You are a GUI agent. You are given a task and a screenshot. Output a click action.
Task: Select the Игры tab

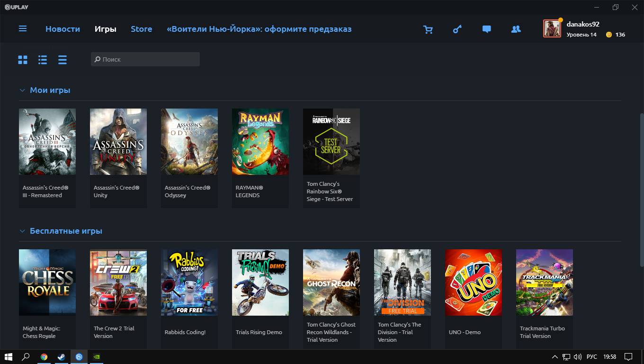pyautogui.click(x=105, y=29)
